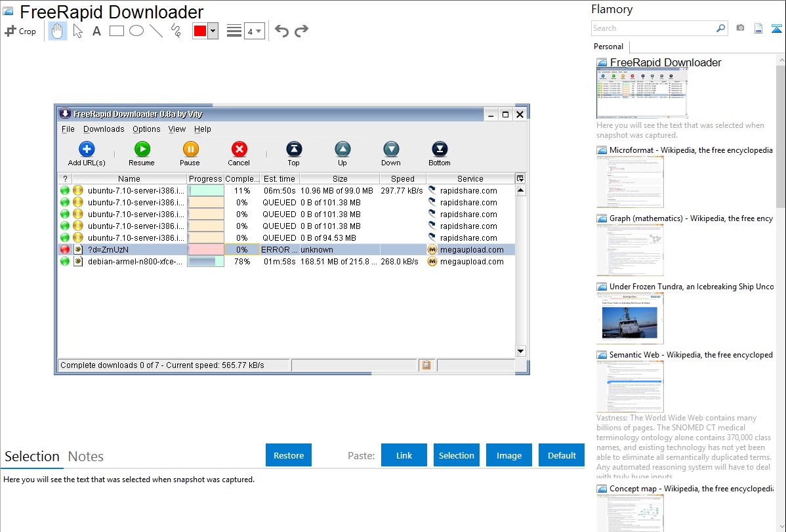This screenshot has width=786, height=532.
Task: Open the FreeRapid Downloader snapshot thumbnail
Action: point(642,94)
